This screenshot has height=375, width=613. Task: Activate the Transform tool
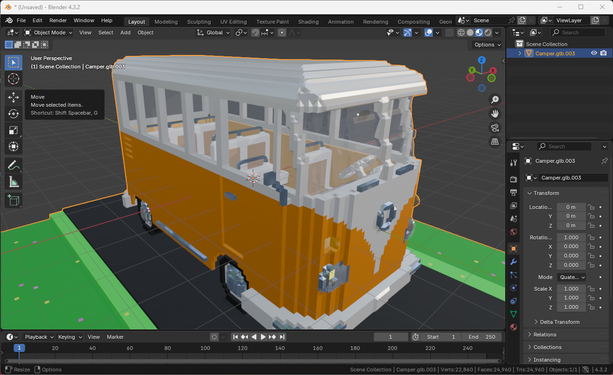[13, 147]
